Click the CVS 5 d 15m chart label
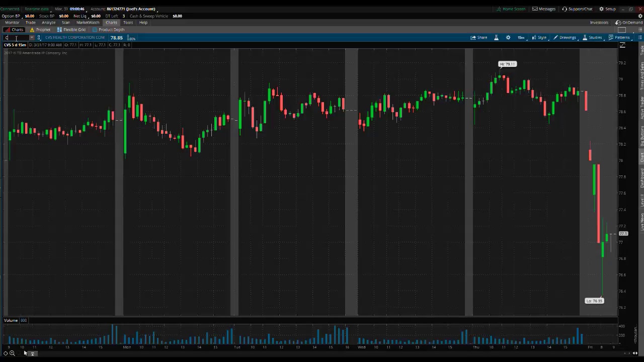 tap(15, 45)
